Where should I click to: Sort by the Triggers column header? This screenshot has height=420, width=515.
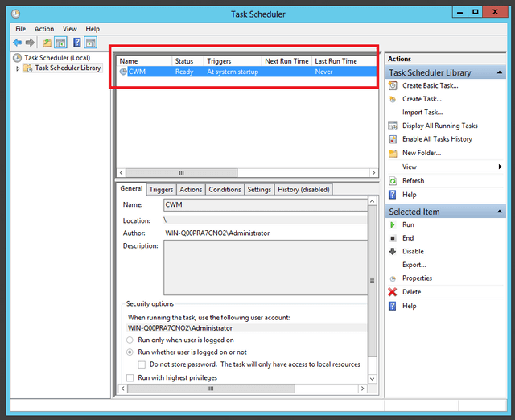[233, 61]
